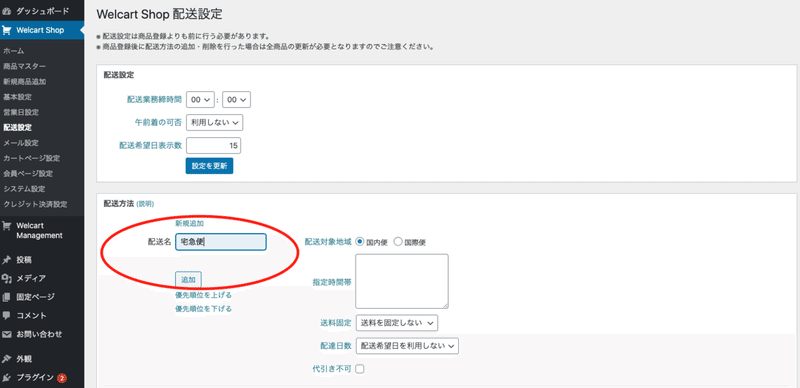Click the 配送対象地域 label
Image resolution: width=800 pixels, height=388 pixels.
tap(328, 241)
